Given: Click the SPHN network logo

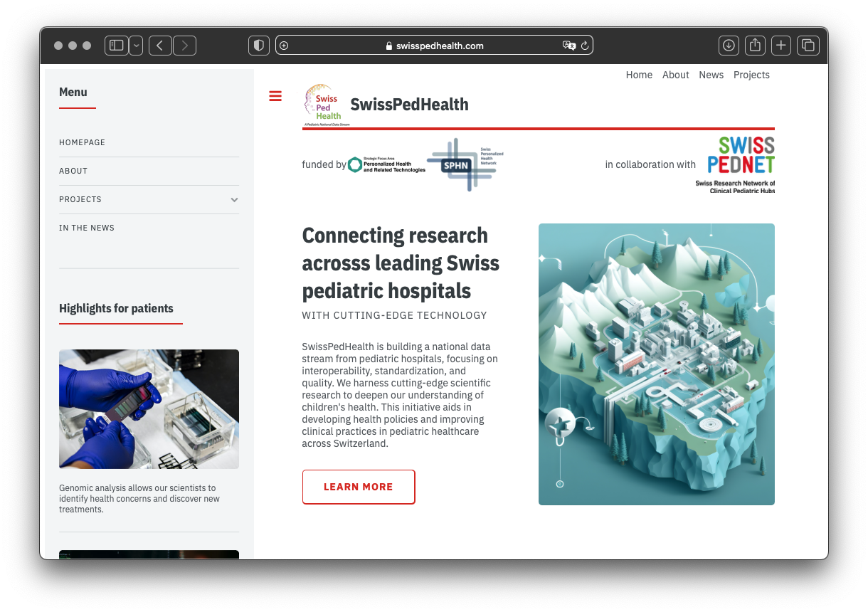Looking at the screenshot, I should [x=465, y=164].
